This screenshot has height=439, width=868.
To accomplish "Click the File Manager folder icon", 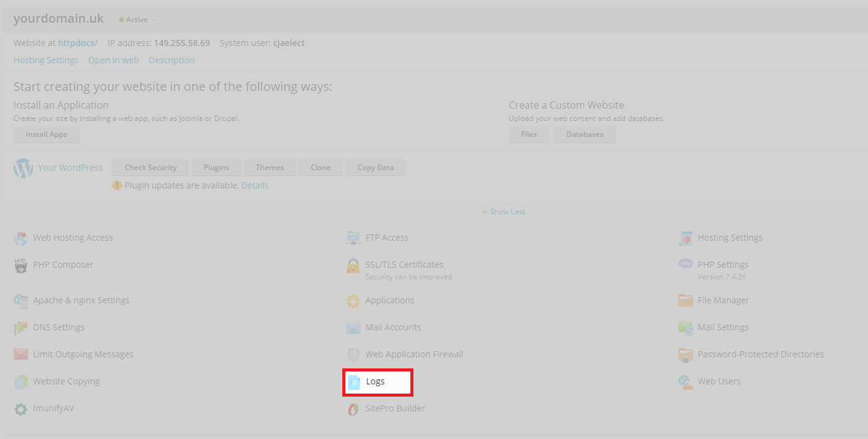I will coord(686,301).
